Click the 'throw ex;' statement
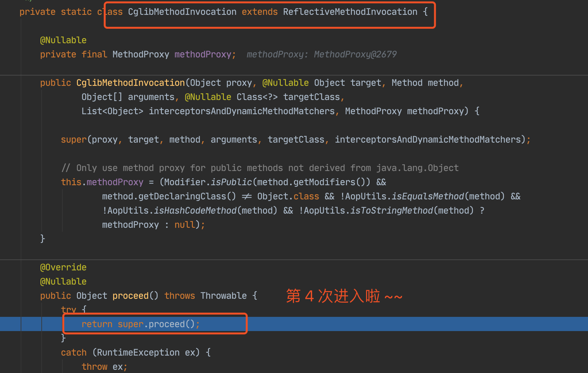This screenshot has height=373, width=588. tap(104, 367)
